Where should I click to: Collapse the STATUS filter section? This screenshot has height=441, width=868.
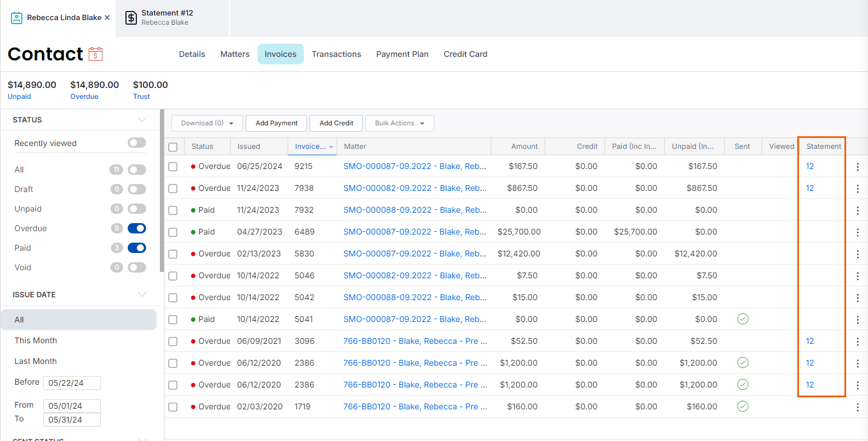pyautogui.click(x=142, y=120)
